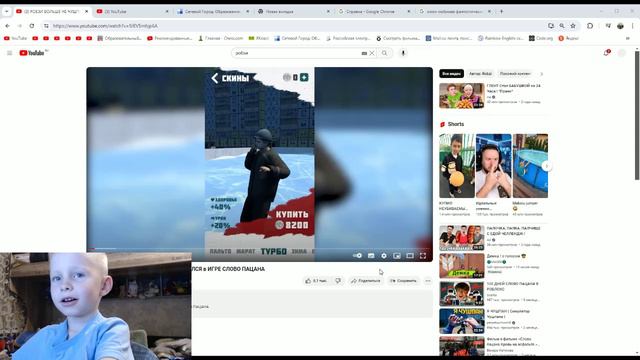Bookmark this page with the star icon
The width and height of the screenshot is (640, 360).
(x=573, y=26)
